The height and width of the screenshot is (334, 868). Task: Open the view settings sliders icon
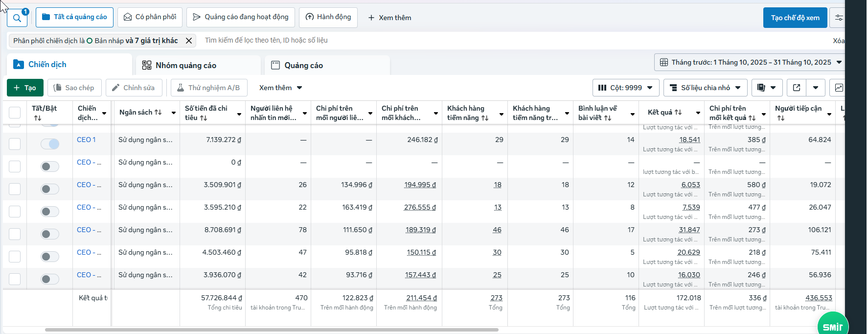click(x=839, y=18)
